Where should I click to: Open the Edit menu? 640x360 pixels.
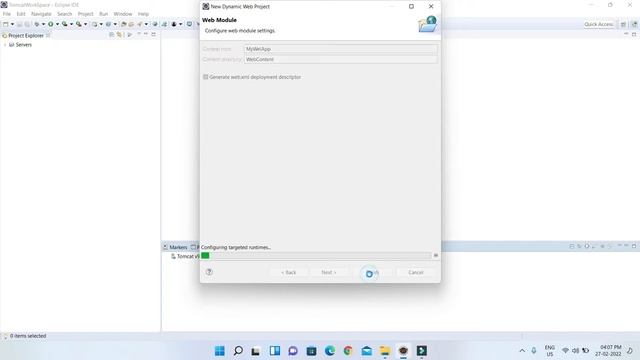tap(21, 14)
